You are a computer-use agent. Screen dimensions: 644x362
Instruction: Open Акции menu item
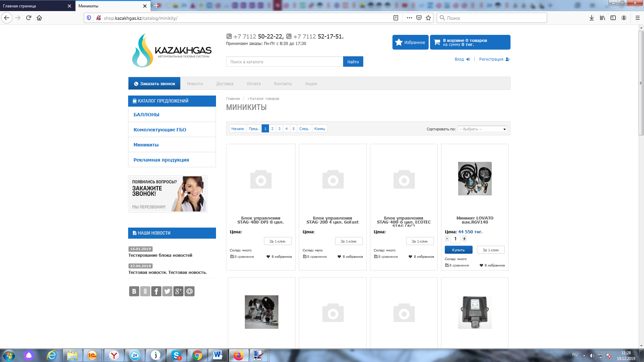click(311, 84)
